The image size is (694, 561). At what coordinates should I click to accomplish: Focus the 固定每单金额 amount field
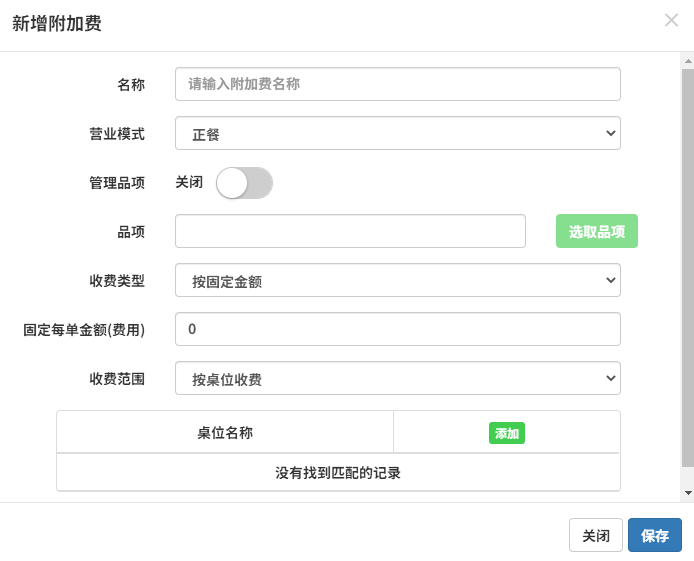coord(397,329)
